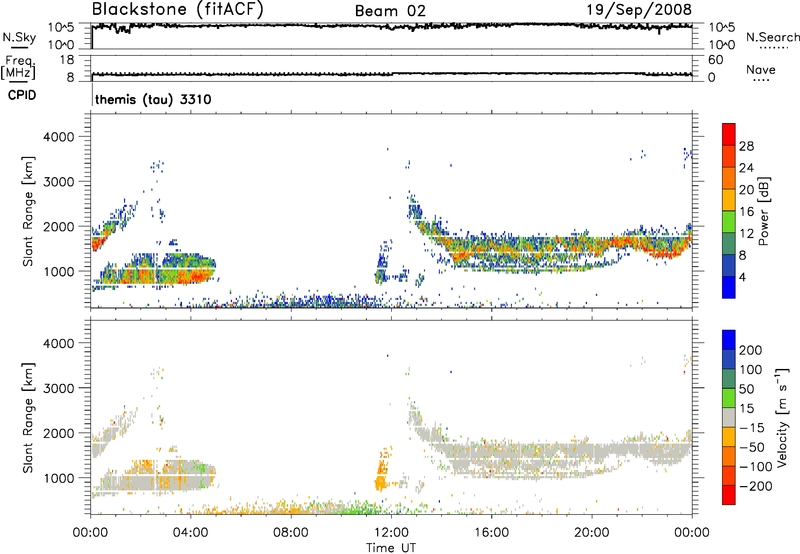800x554 pixels.
Task: Click the "18" frequency axis tick
Action: click(67, 60)
